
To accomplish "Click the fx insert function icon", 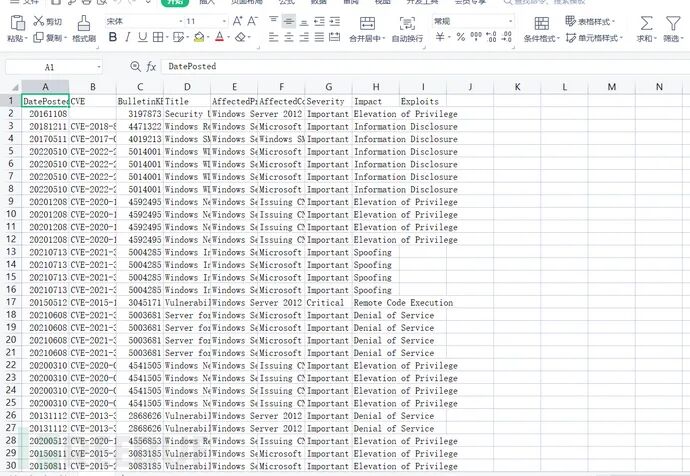I will click(151, 67).
